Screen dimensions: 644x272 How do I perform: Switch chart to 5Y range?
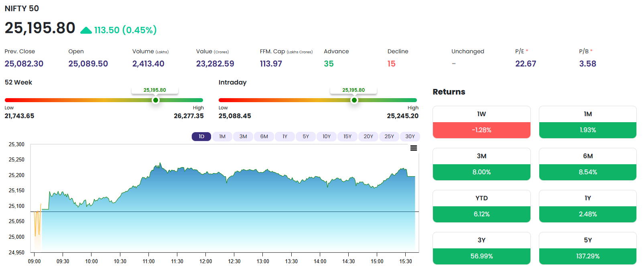[x=306, y=137]
